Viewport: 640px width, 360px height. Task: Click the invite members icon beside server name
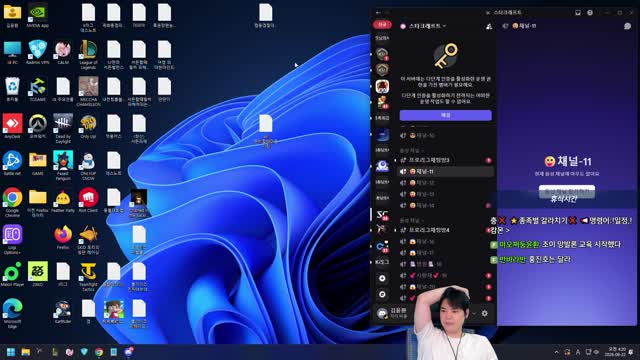tap(489, 27)
